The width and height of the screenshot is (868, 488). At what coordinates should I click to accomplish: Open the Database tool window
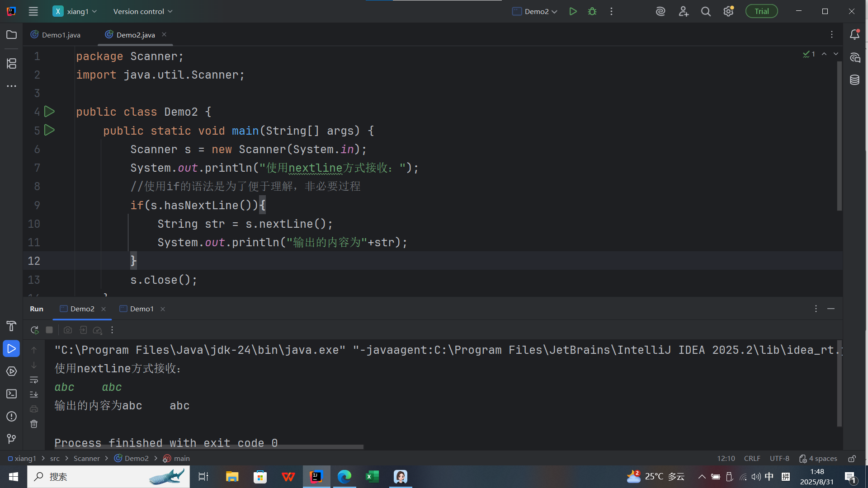(x=854, y=80)
